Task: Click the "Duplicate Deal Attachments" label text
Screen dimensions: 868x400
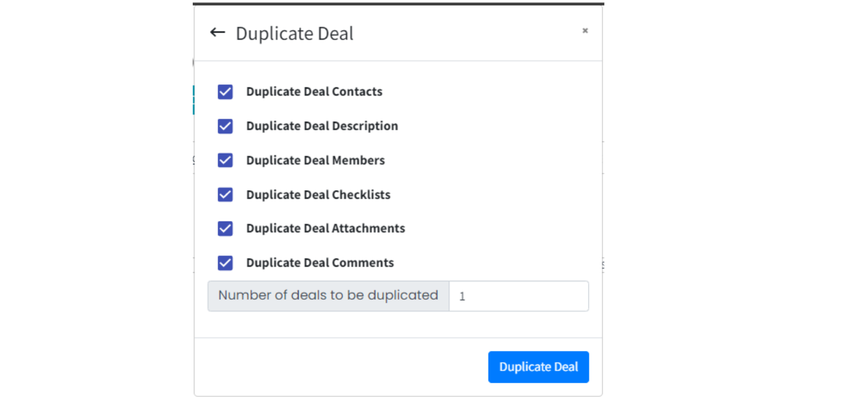Action: click(326, 229)
